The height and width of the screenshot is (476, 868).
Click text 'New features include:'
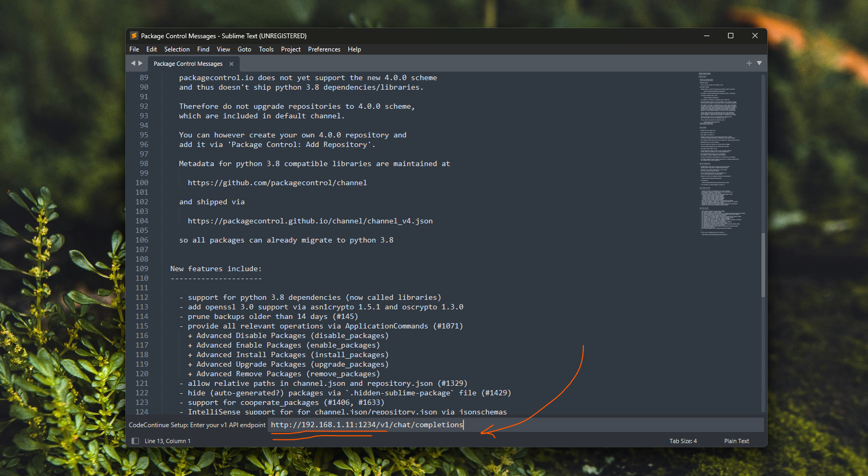click(x=216, y=269)
